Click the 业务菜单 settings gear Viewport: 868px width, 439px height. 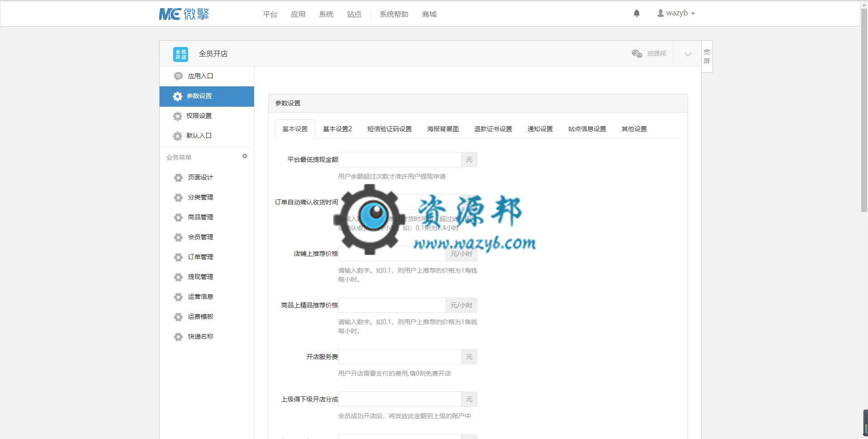(x=245, y=156)
